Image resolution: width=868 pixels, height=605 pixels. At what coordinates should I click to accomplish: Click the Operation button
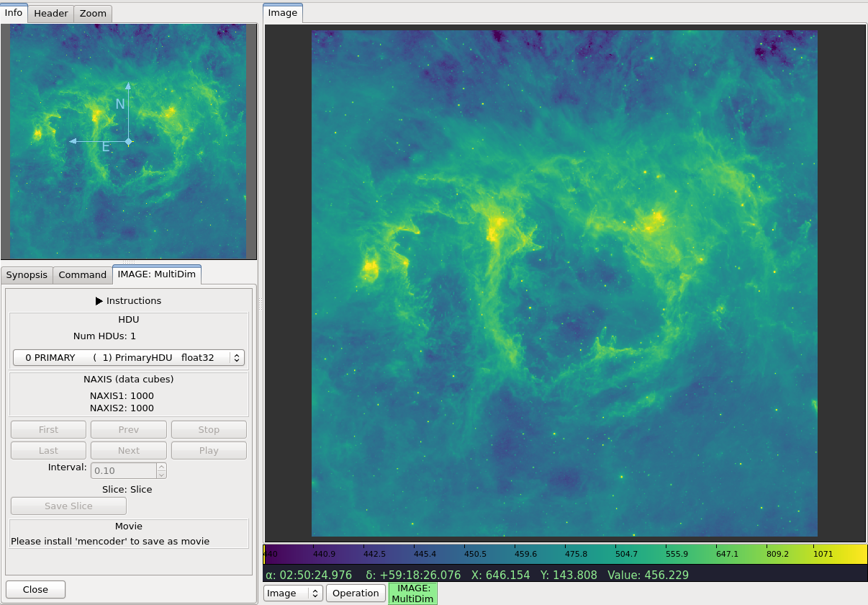356,593
